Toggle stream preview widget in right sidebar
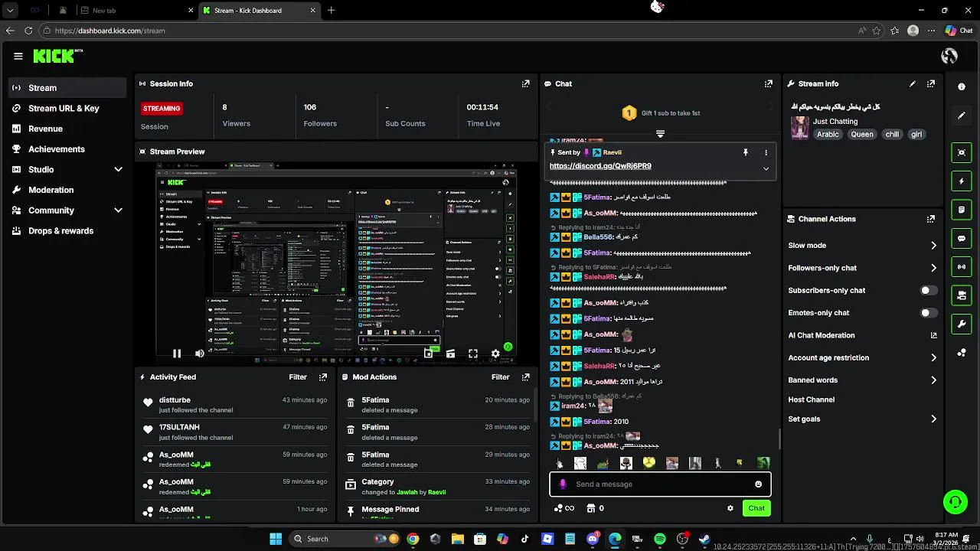Image resolution: width=980 pixels, height=551 pixels. (x=962, y=152)
